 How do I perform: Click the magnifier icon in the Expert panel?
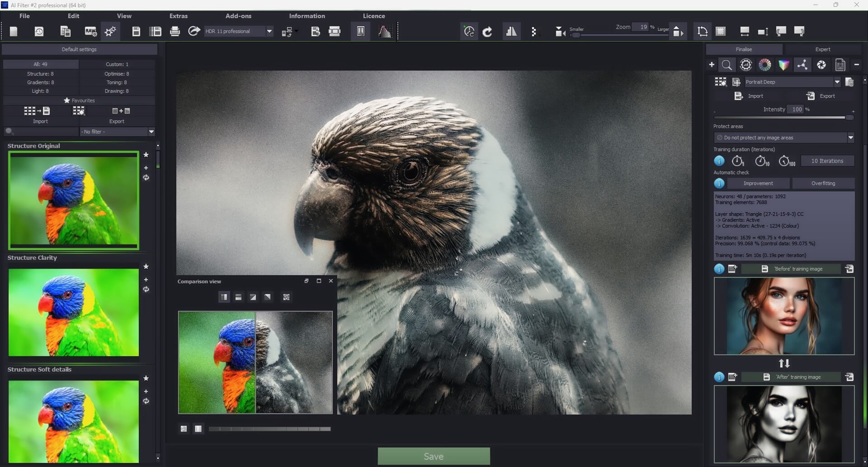click(x=727, y=65)
